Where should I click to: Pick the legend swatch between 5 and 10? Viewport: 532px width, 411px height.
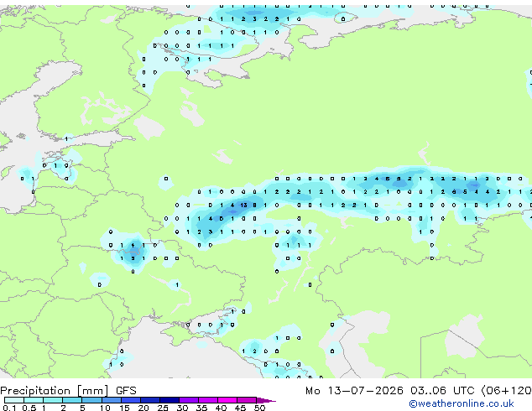pos(91,400)
